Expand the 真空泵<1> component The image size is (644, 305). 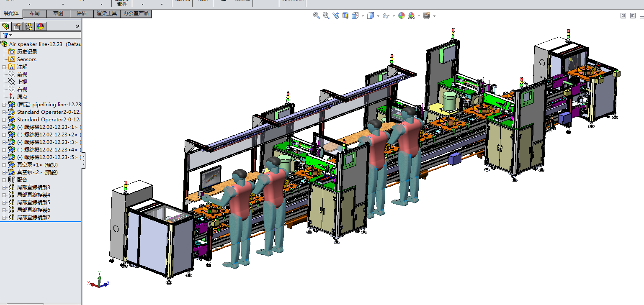point(4,164)
